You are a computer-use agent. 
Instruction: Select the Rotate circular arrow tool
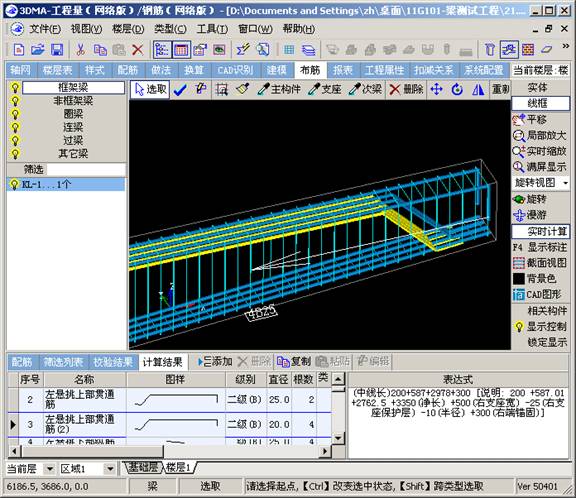457,89
